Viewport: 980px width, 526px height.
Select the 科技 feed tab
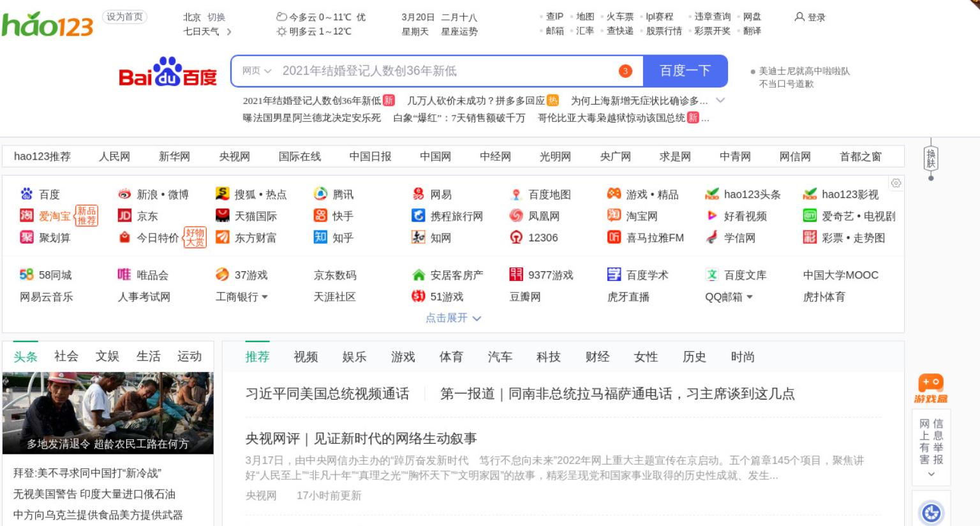[x=549, y=357]
